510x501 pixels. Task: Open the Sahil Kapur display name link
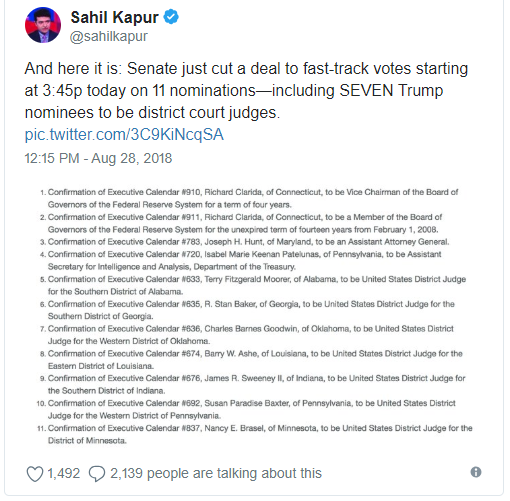[114, 17]
